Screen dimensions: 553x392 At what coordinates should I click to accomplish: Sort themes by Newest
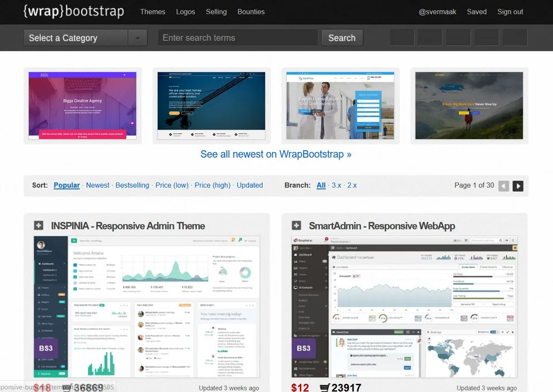click(x=98, y=185)
